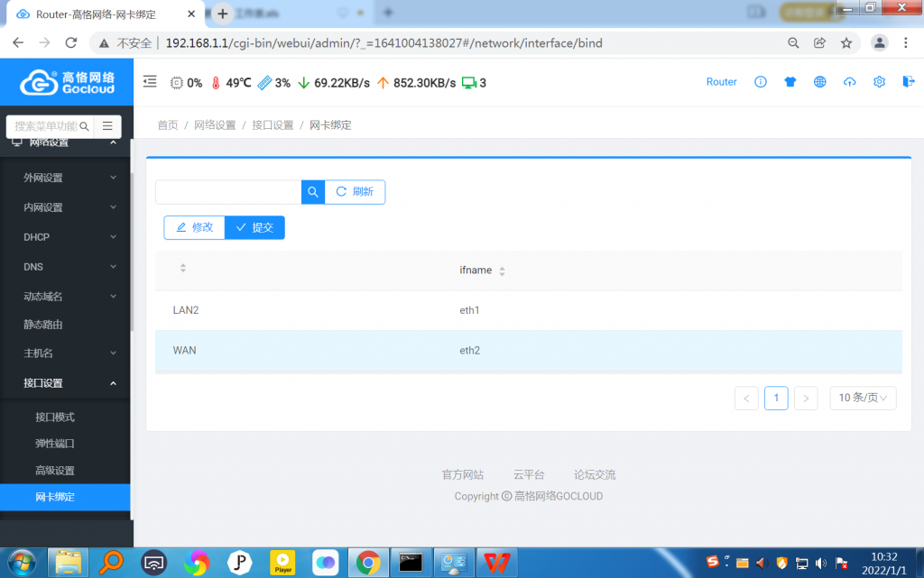Open a new browser tab
Screen dimensions: 924x578
[x=223, y=14]
